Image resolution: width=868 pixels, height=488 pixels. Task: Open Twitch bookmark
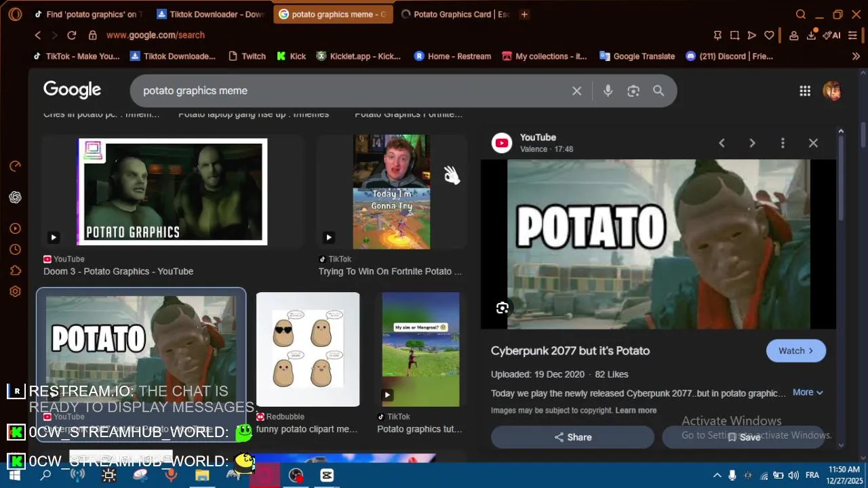point(247,56)
